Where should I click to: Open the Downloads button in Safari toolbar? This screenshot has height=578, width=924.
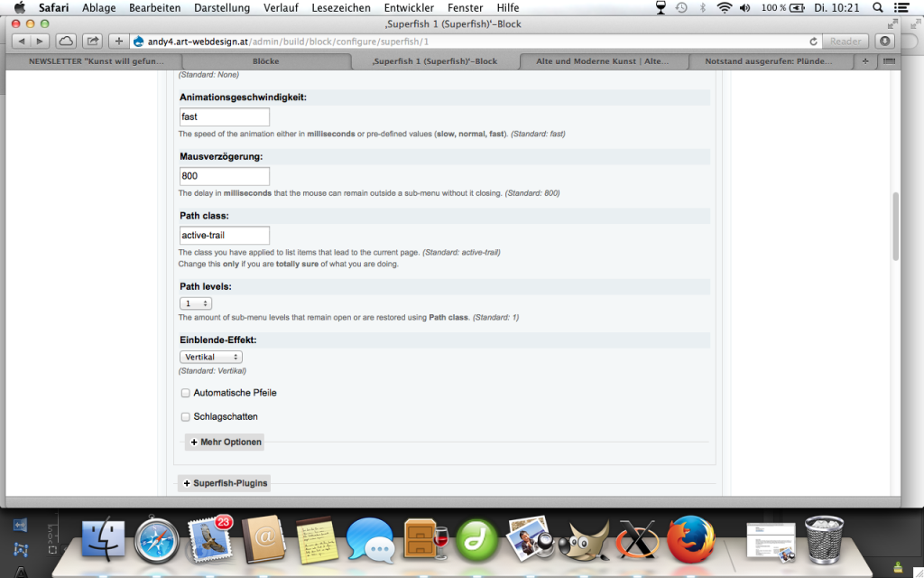coord(885,42)
